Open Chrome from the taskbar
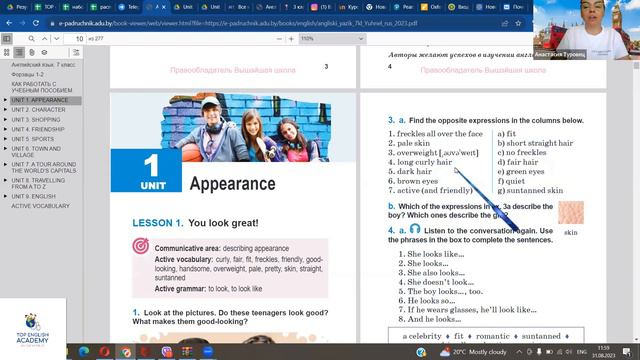 click(x=125, y=351)
